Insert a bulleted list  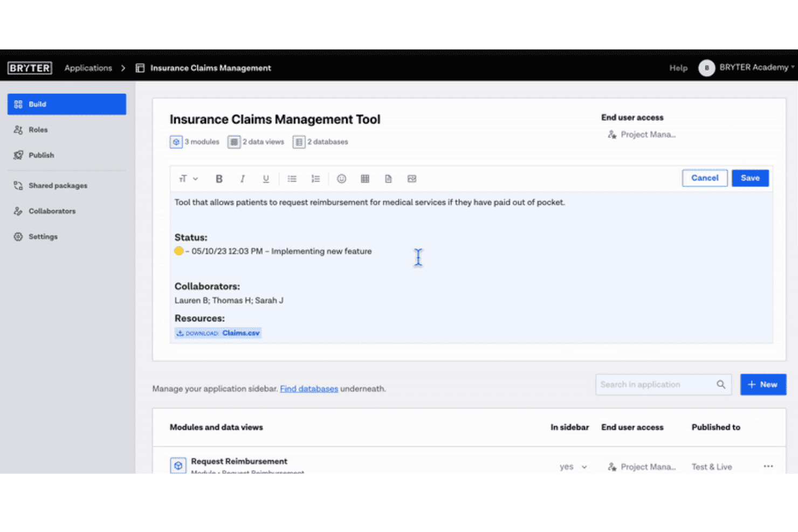292,179
